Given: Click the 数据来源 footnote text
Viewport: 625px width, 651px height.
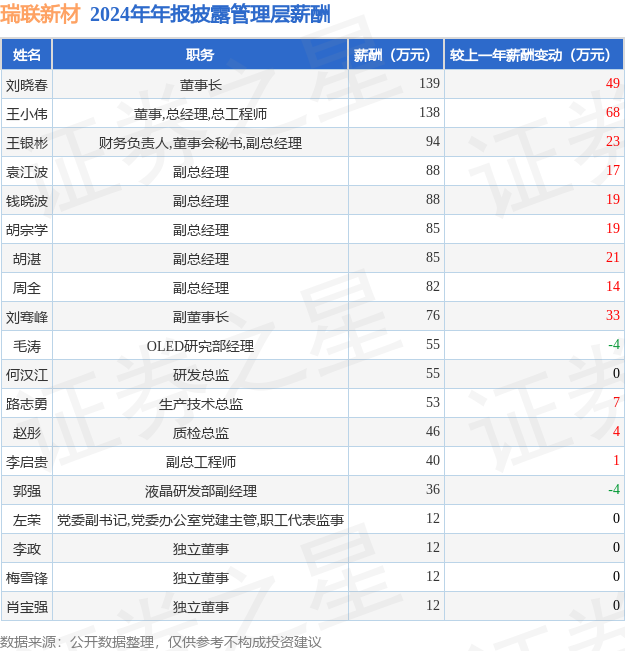Looking at the screenshot, I should tap(160, 642).
